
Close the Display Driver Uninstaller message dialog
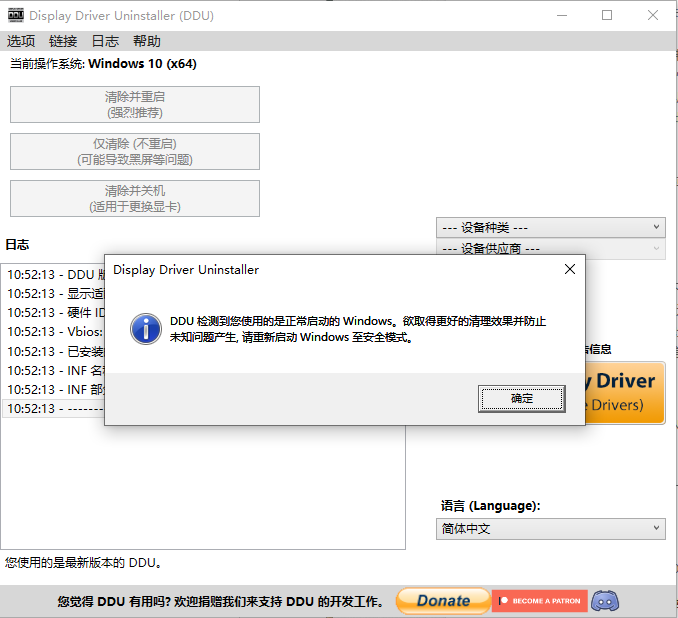569,269
